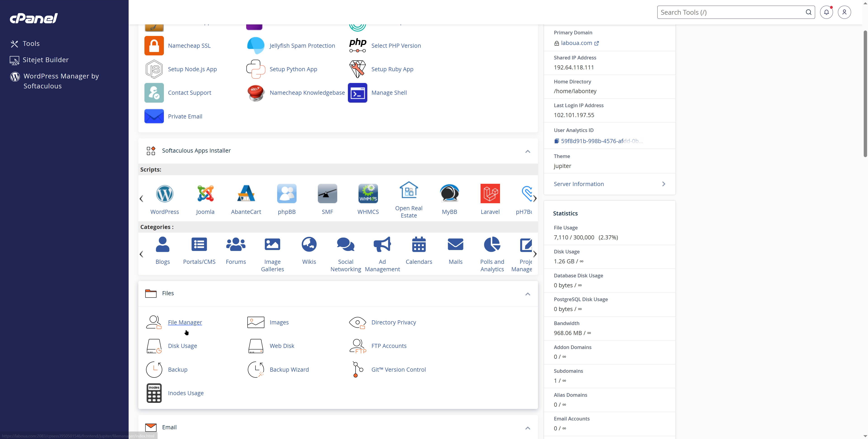This screenshot has height=439, width=868.
Task: Open the Forums category icon
Action: pyautogui.click(x=236, y=244)
